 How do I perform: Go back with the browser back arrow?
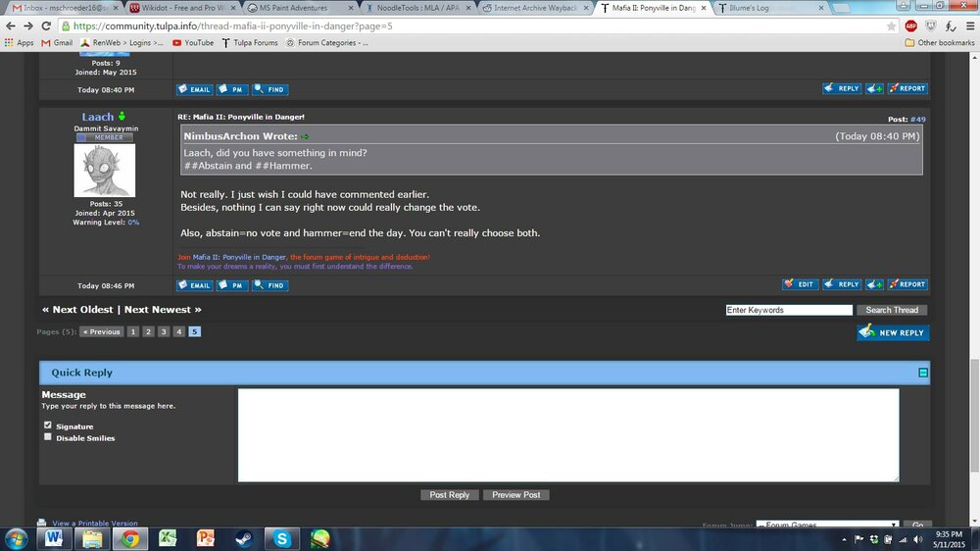10,25
